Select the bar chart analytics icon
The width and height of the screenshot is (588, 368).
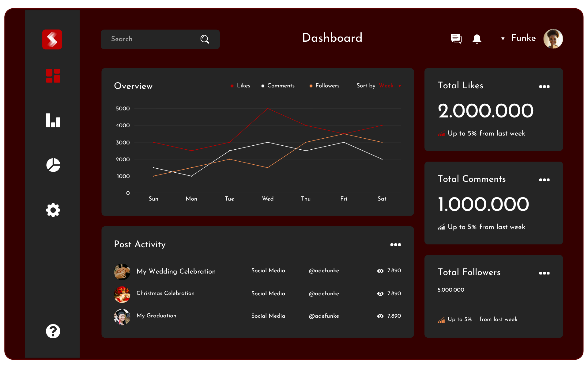click(52, 121)
